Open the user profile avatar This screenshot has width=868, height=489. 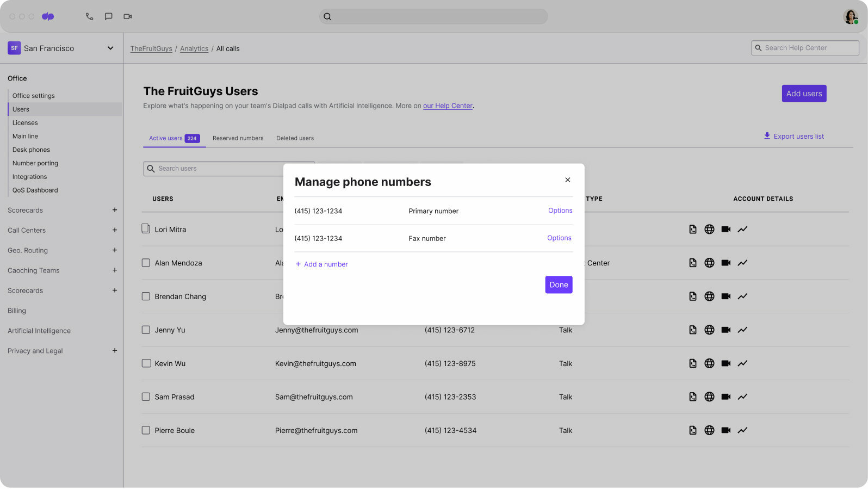point(851,16)
